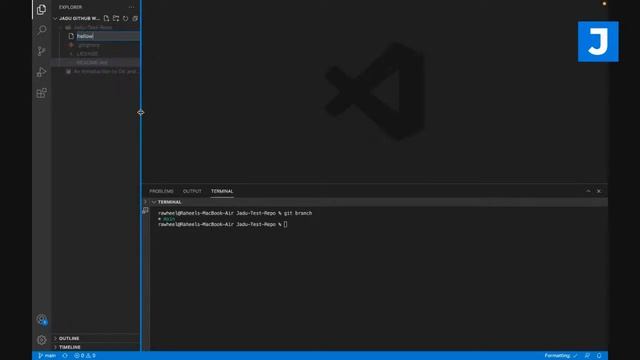Screen dimensions: 640x360
Task: Open the Source Control view
Action: [41, 51]
